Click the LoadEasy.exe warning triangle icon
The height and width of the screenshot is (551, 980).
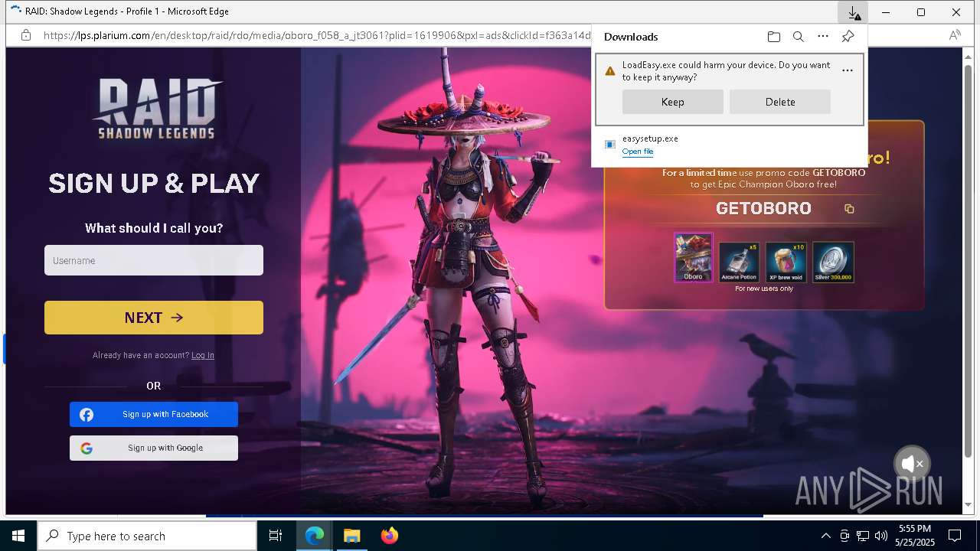click(x=610, y=71)
